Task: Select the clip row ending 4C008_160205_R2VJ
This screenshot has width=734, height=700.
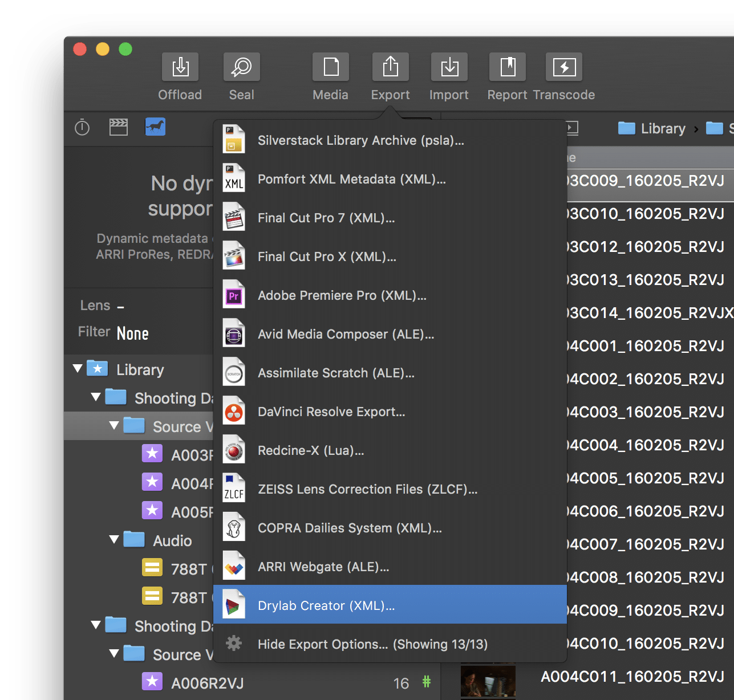Action: pos(650,577)
